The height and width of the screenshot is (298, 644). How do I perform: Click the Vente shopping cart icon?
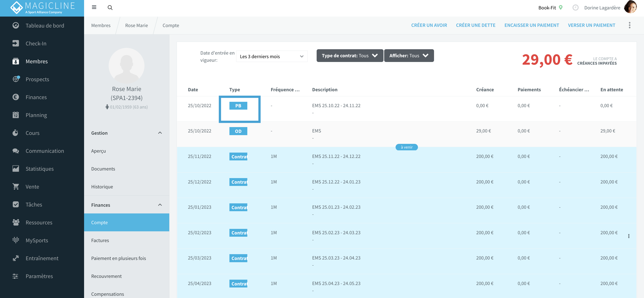click(16, 187)
